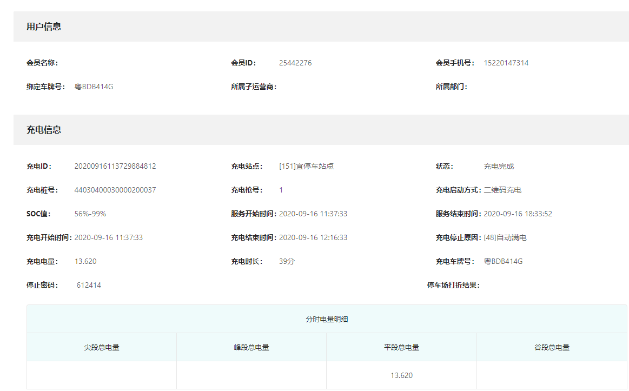Click the 状态 value 充电完成
The width and height of the screenshot is (629, 391).
click(x=499, y=166)
